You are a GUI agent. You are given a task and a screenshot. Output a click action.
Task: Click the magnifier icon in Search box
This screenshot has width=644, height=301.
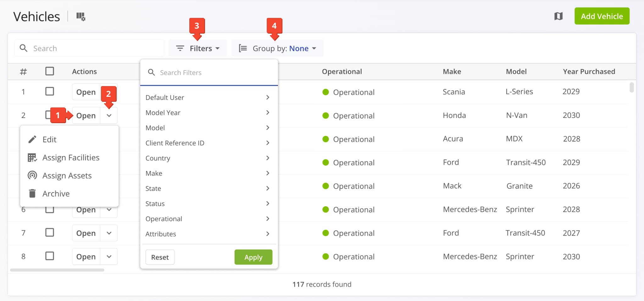(24, 48)
